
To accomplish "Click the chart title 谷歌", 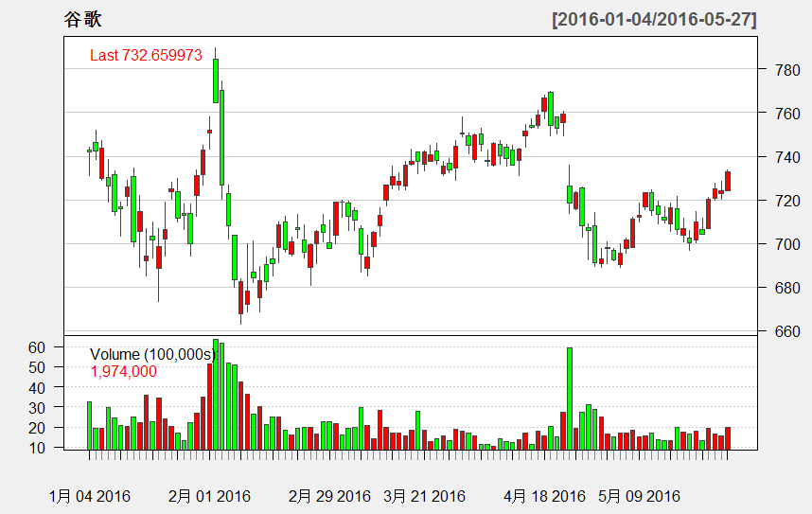I will pyautogui.click(x=83, y=20).
